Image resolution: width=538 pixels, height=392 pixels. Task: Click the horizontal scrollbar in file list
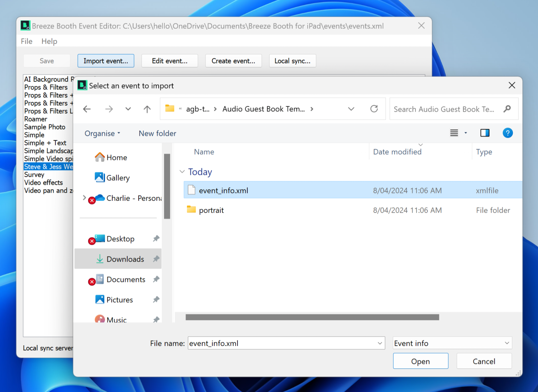[312, 317]
